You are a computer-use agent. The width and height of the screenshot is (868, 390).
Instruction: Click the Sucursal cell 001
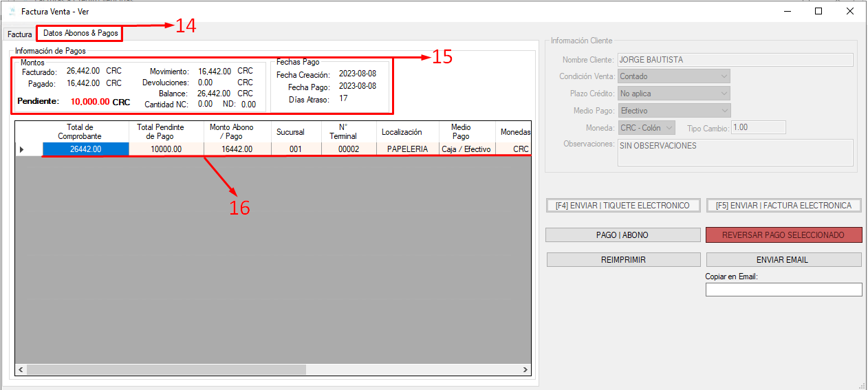(296, 149)
